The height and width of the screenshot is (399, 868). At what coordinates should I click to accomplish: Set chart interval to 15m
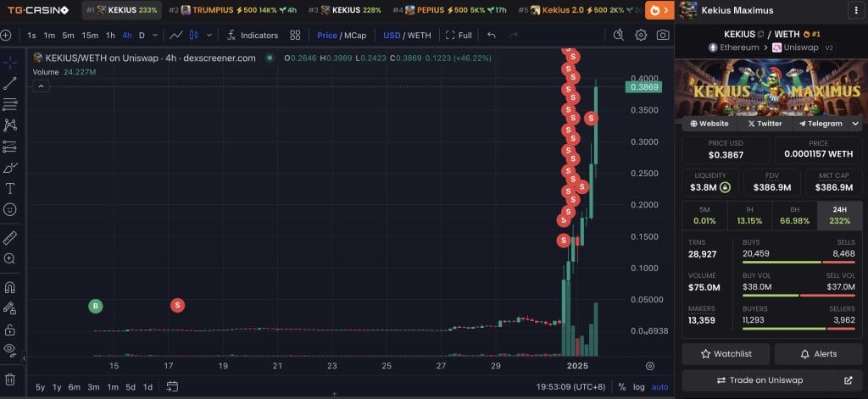[90, 36]
